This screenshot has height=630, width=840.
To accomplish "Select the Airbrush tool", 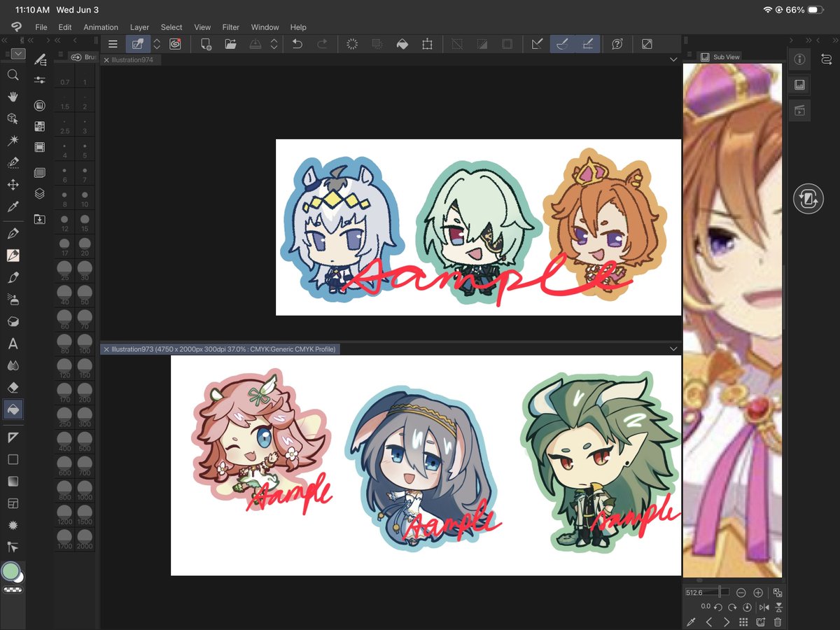I will (x=13, y=300).
